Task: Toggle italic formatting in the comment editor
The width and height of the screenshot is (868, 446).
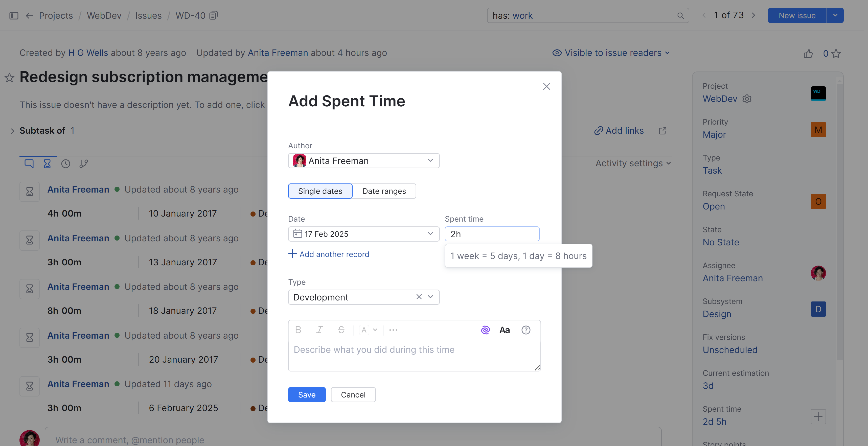Action: (x=319, y=330)
